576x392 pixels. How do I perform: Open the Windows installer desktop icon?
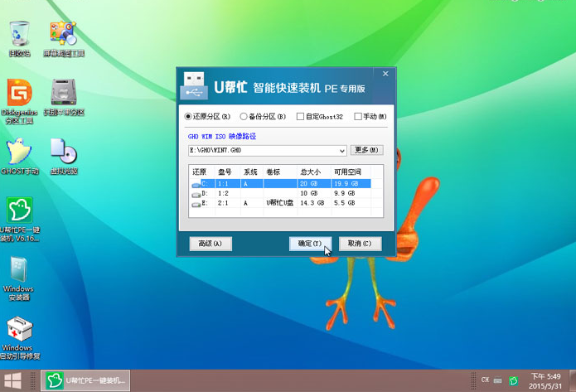(19, 278)
